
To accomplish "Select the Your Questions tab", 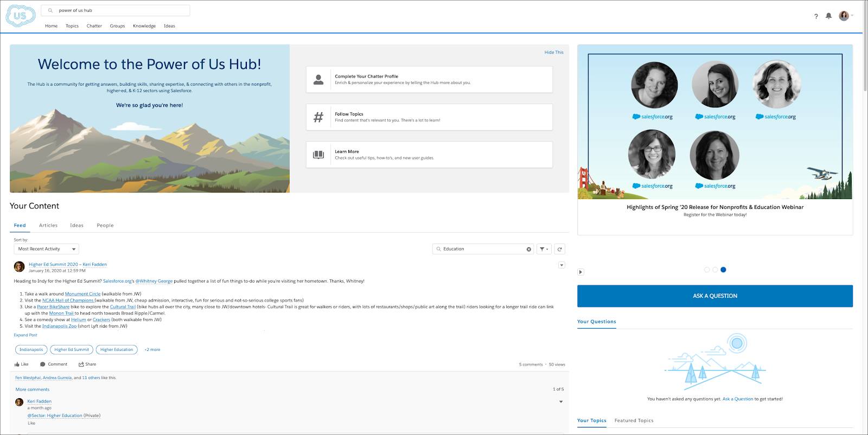I will click(597, 322).
